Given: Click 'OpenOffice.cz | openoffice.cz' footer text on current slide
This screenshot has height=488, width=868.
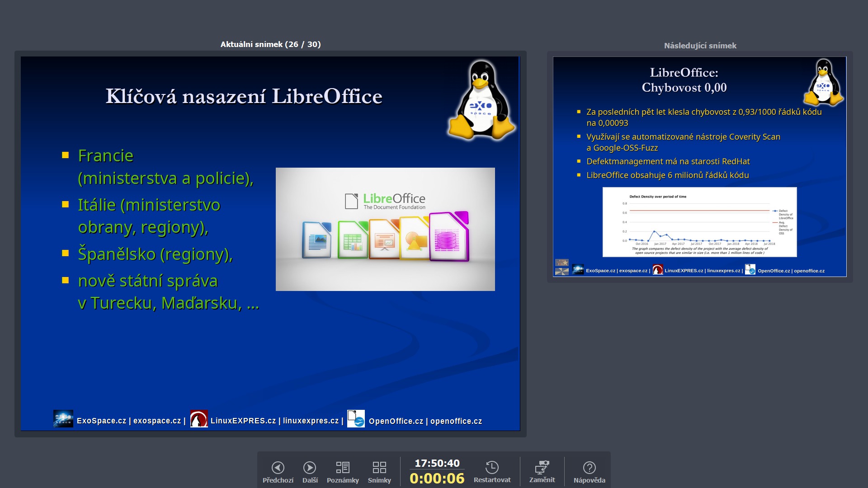Looking at the screenshot, I should tap(425, 421).
